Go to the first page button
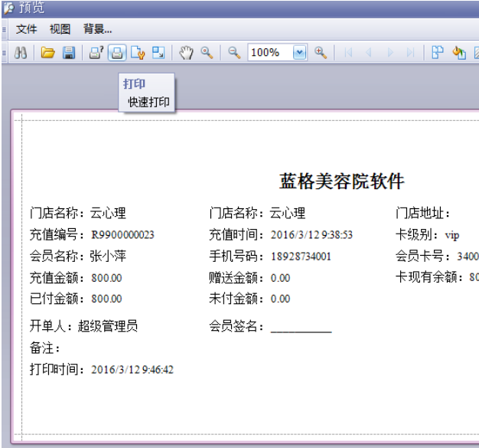479x448 pixels. pyautogui.click(x=349, y=53)
